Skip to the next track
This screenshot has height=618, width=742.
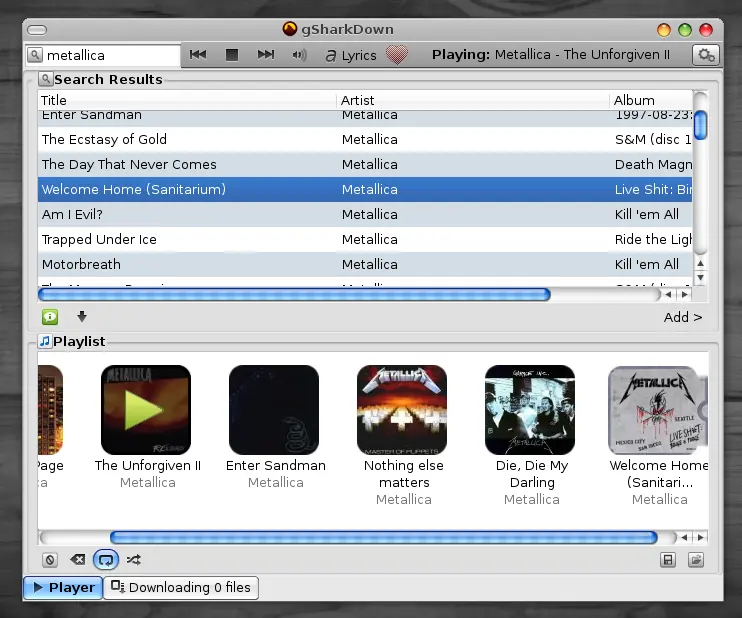pos(265,55)
